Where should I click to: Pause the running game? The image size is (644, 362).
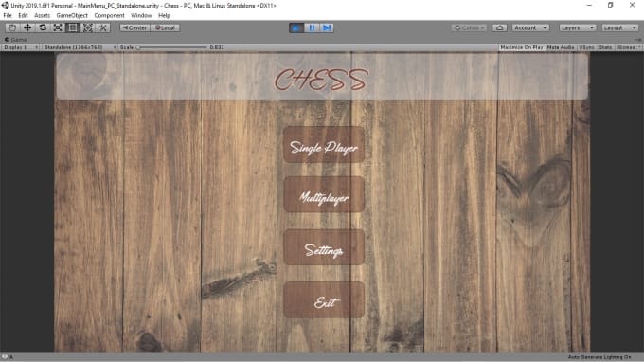(x=312, y=27)
